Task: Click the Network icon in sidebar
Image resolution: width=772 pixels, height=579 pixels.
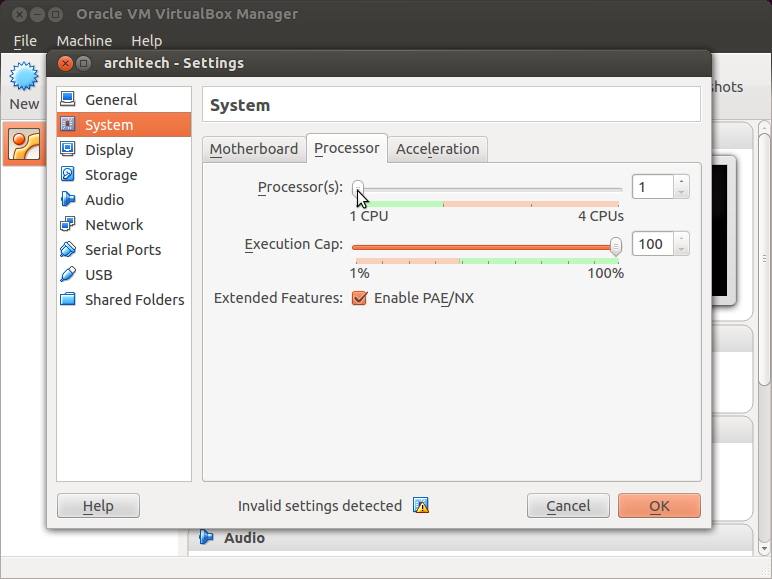Action: click(68, 225)
